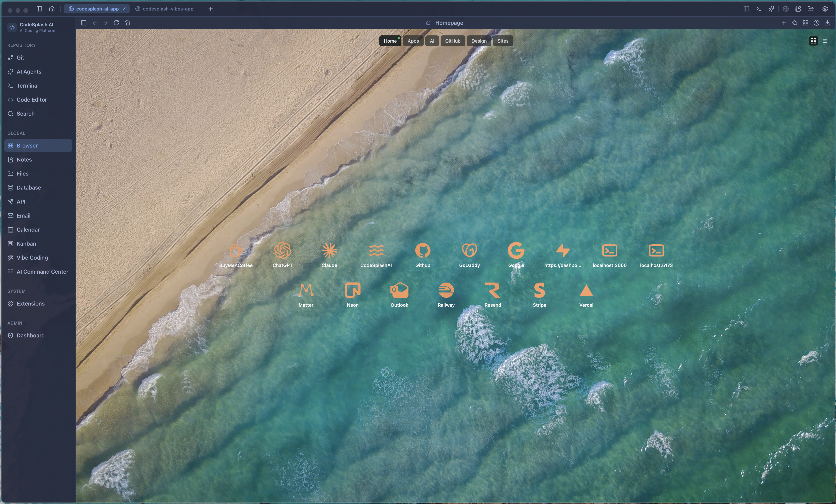Viewport: 836px width, 504px height.
Task: Open AI Agents in the sidebar
Action: point(29,72)
